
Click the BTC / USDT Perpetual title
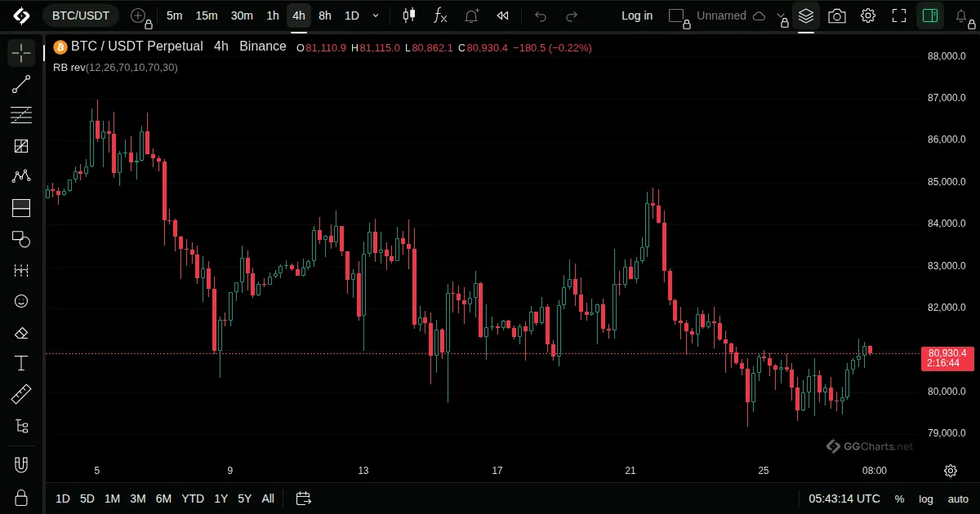click(x=137, y=47)
